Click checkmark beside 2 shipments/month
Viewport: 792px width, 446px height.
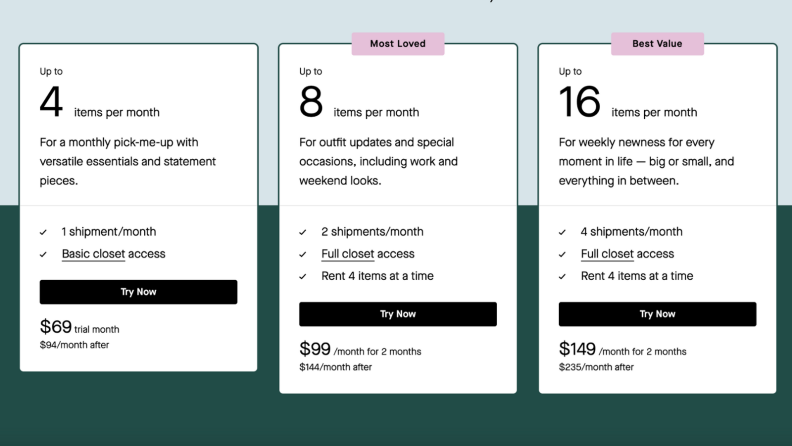303,232
